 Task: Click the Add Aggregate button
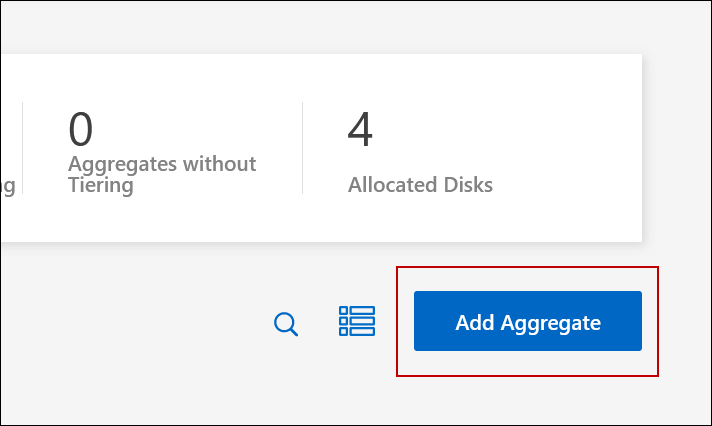(527, 321)
